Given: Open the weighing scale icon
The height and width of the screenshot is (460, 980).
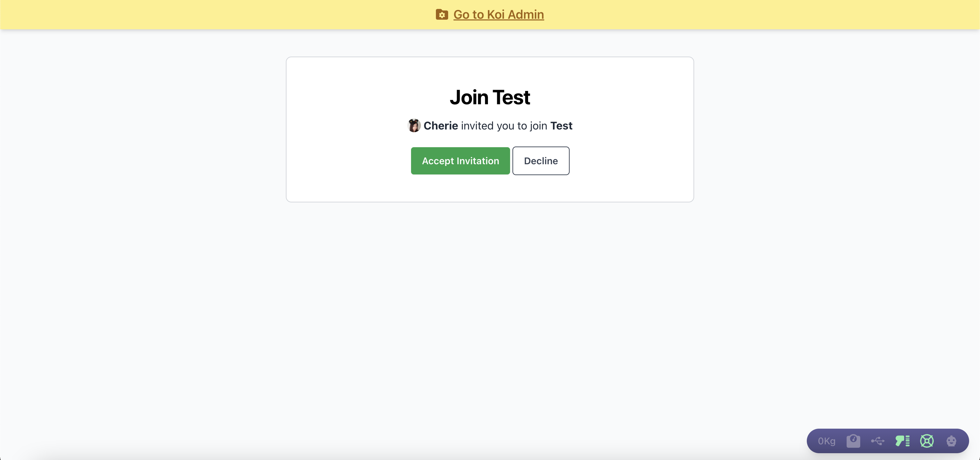Looking at the screenshot, I should pos(853,441).
